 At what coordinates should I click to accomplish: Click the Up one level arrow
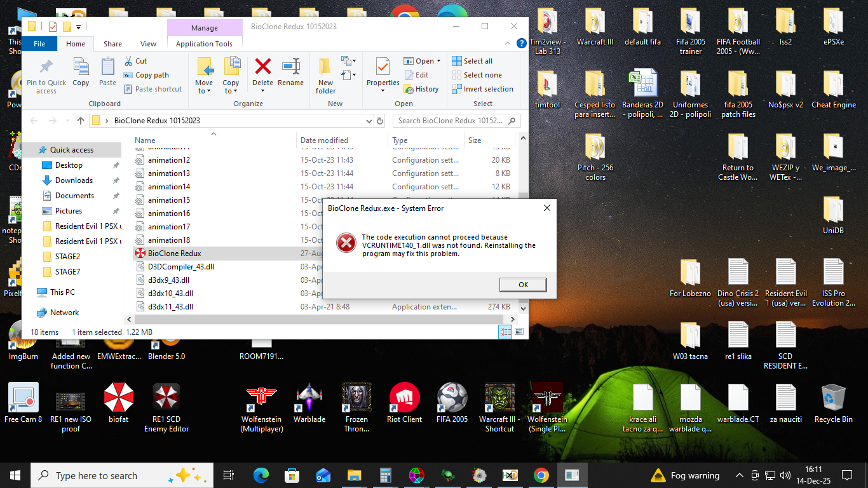pyautogui.click(x=81, y=121)
